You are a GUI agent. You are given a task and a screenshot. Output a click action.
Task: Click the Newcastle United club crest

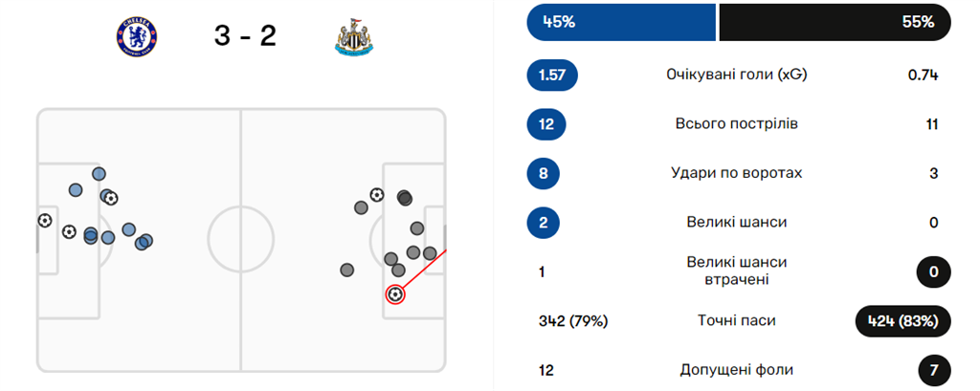[354, 35]
